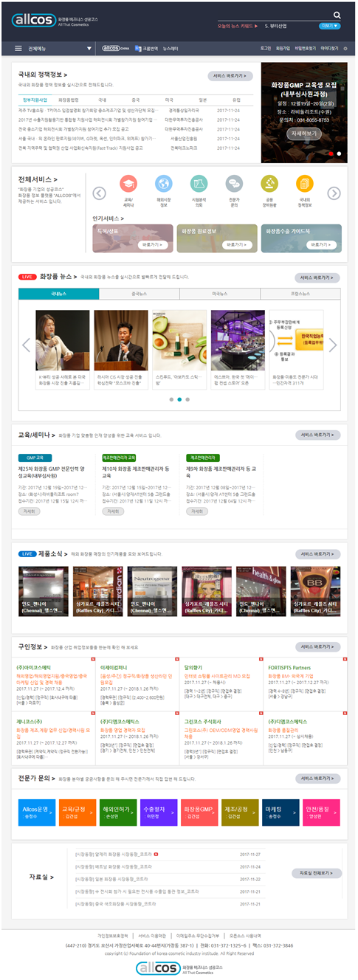Select the third news carousel dot
The width and height of the screenshot is (358, 980).
186,398
